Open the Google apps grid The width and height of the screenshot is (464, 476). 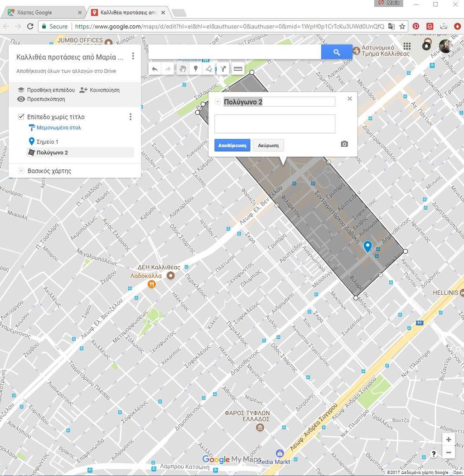(407, 46)
